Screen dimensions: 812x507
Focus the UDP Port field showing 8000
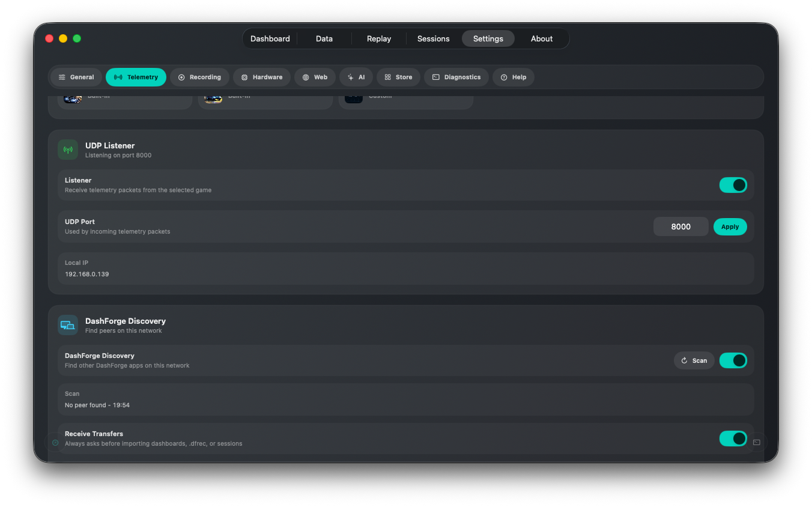(x=681, y=226)
